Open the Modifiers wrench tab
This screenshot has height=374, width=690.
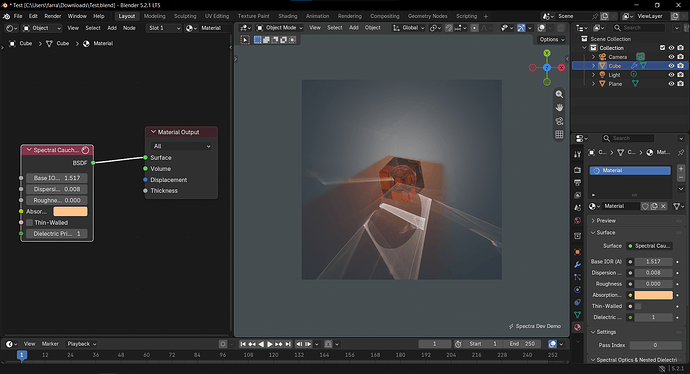(x=577, y=264)
